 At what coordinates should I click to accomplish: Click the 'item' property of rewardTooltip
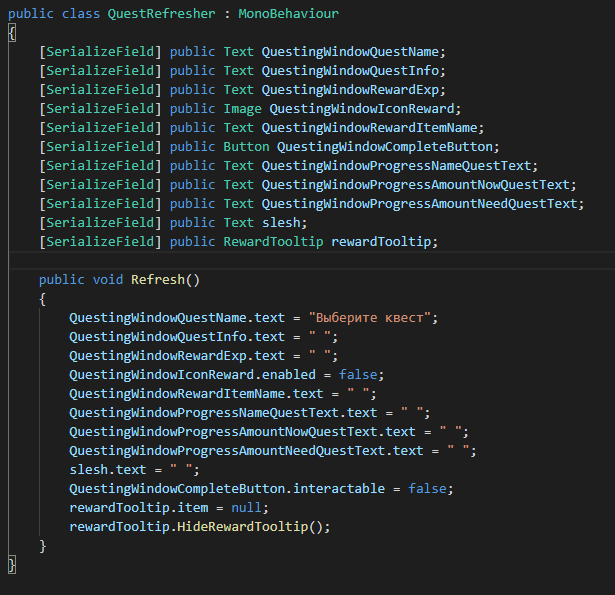(x=193, y=508)
